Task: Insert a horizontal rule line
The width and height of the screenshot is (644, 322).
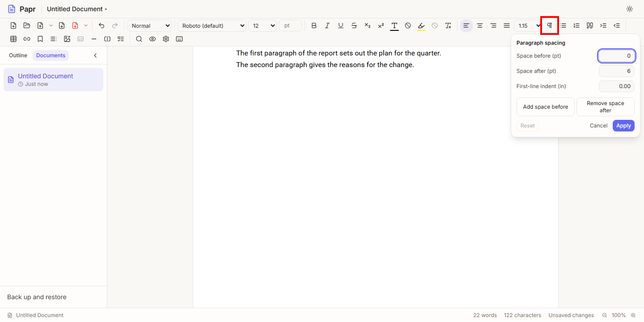Action: click(x=94, y=39)
